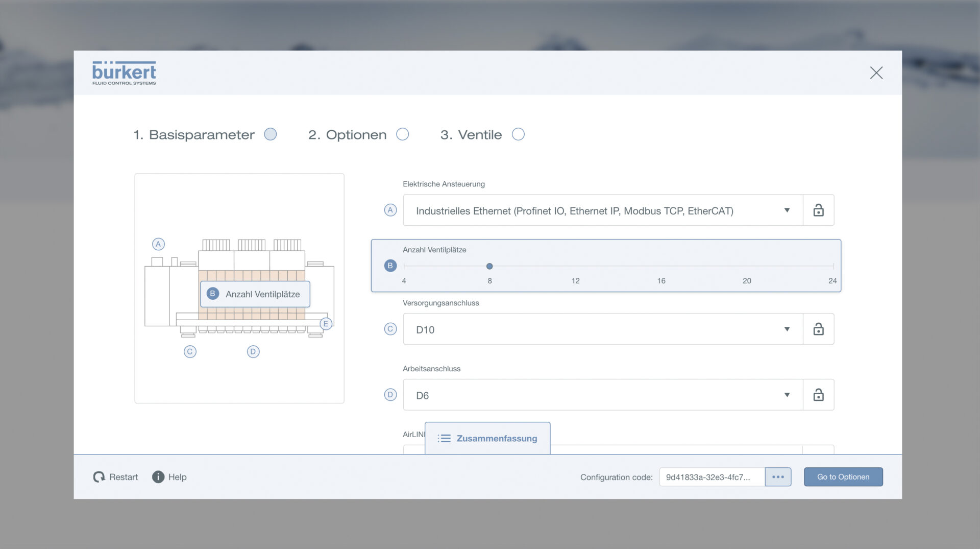Click marker A in the valve diagram
The width and height of the screenshot is (980, 549).
click(x=158, y=244)
